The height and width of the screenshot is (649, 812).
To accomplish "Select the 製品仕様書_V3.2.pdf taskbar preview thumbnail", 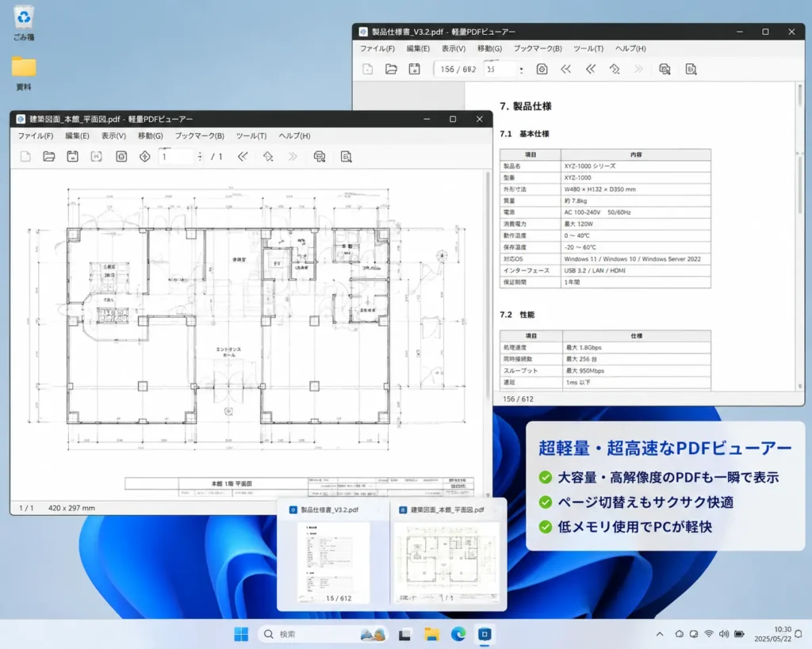I will [334, 554].
